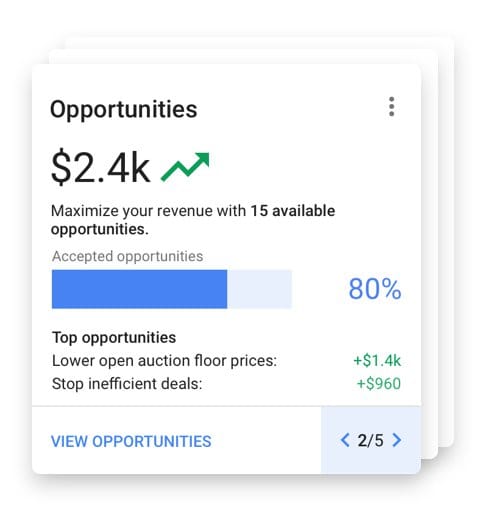Viewport: 486px width, 510px height.
Task: Click the light unfilled part of the progress bar
Action: 259,289
